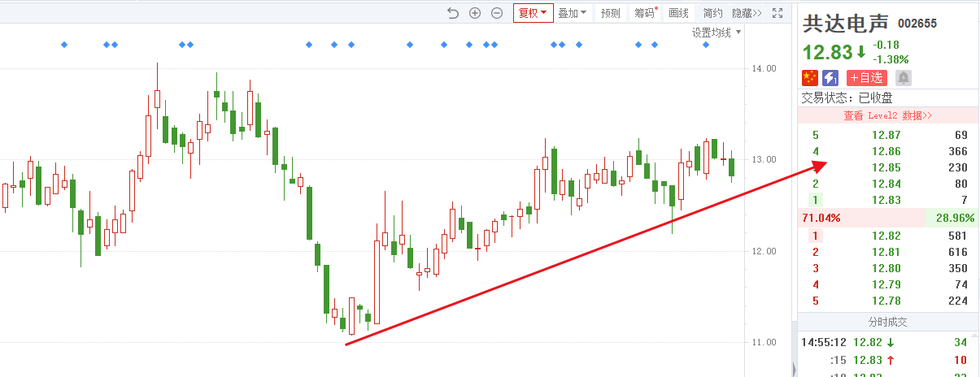Zoom out the chart with minus icon

pos(496,13)
